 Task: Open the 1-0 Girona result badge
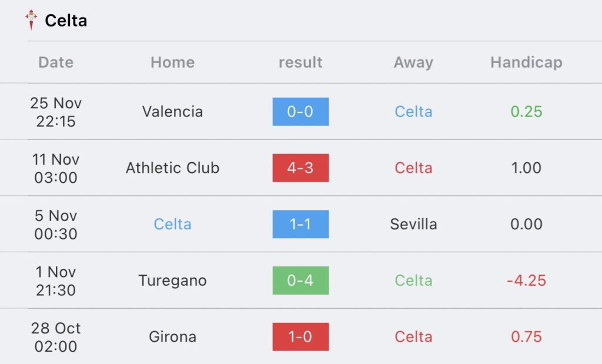point(300,337)
